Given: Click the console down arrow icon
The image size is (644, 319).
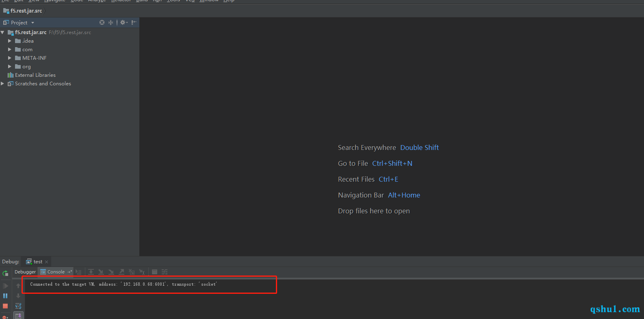Looking at the screenshot, I should (x=18, y=296).
